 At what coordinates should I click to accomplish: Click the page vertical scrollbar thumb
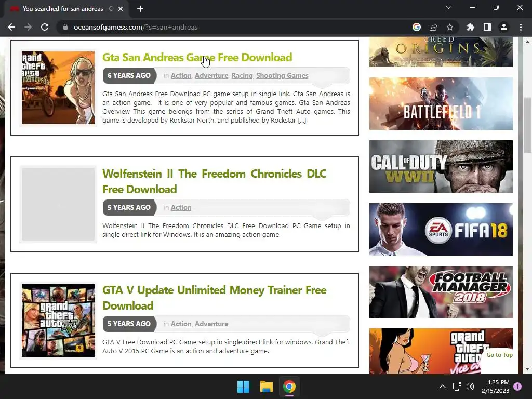(528, 126)
